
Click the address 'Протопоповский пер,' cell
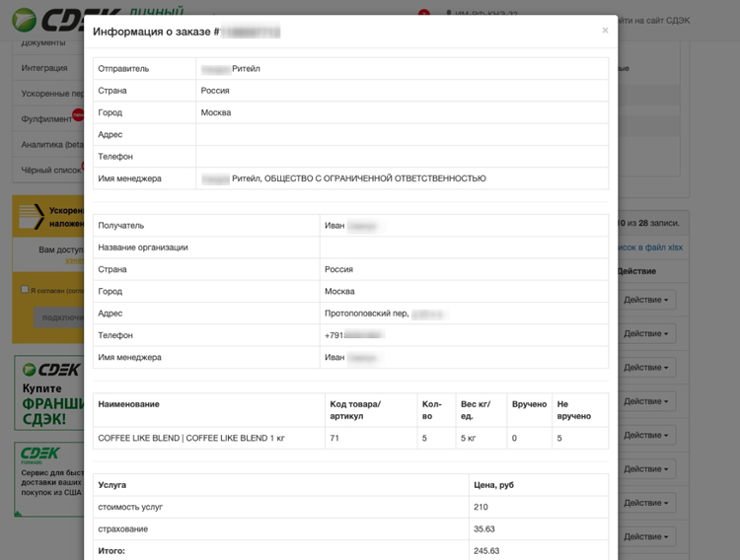tap(465, 314)
